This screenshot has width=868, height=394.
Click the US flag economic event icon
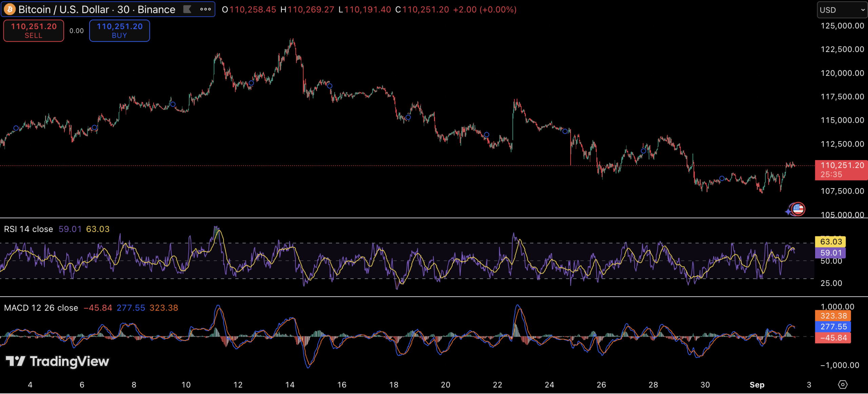(x=798, y=209)
